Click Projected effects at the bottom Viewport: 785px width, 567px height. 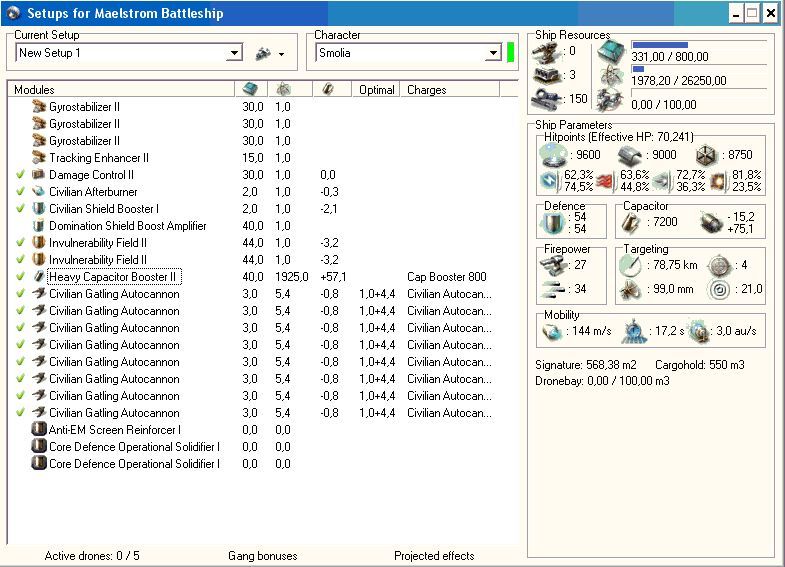coord(434,556)
